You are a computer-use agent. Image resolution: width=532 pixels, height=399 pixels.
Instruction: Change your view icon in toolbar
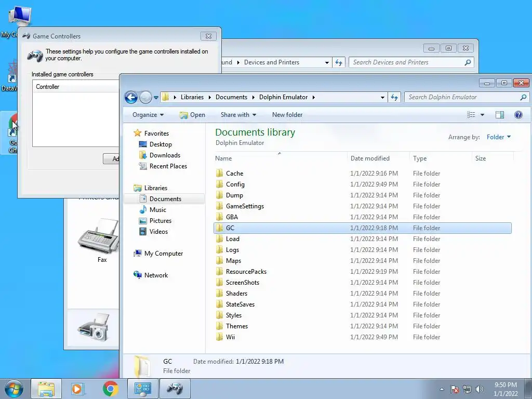point(471,115)
